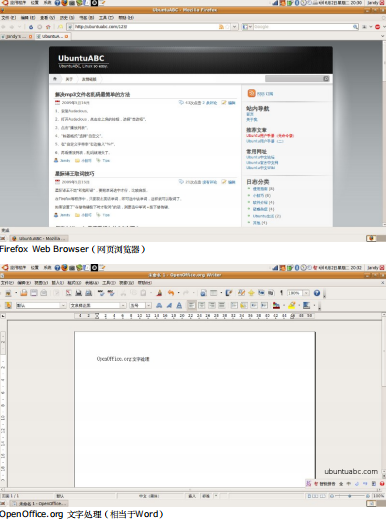Click the Writer help question mark icon

317,293
